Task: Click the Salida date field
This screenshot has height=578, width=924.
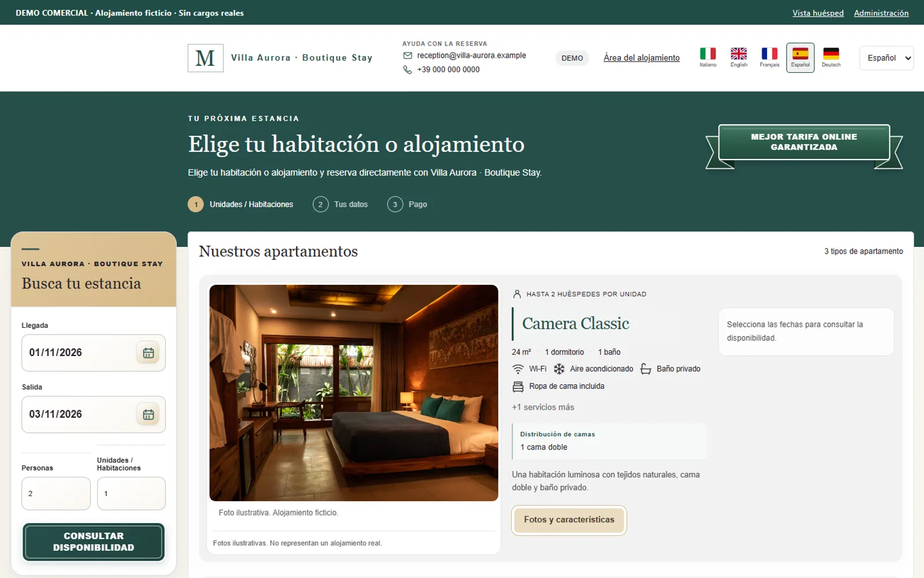Action: [94, 414]
